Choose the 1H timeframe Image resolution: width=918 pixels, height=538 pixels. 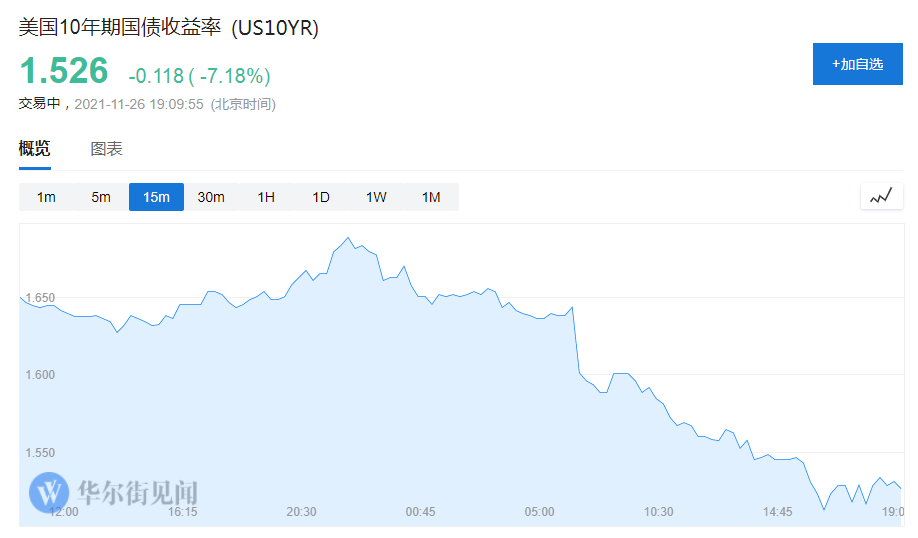pos(266,197)
